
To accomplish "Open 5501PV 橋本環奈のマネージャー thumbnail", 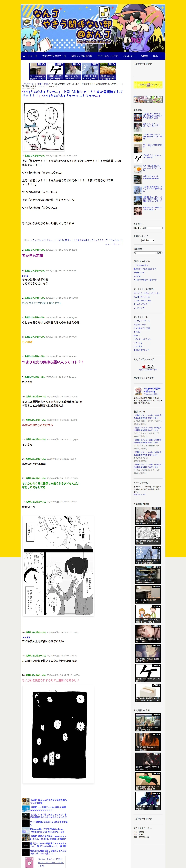I will click(x=148, y=742).
